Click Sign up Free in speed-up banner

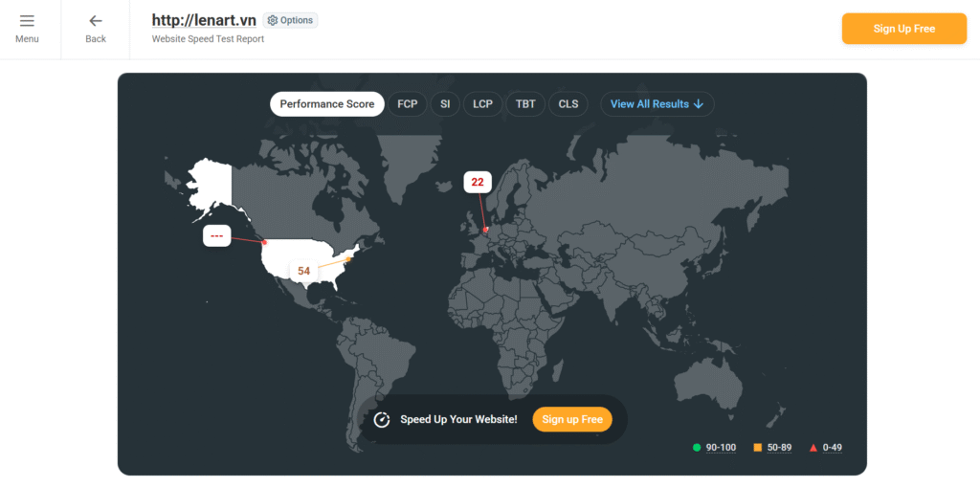click(572, 420)
